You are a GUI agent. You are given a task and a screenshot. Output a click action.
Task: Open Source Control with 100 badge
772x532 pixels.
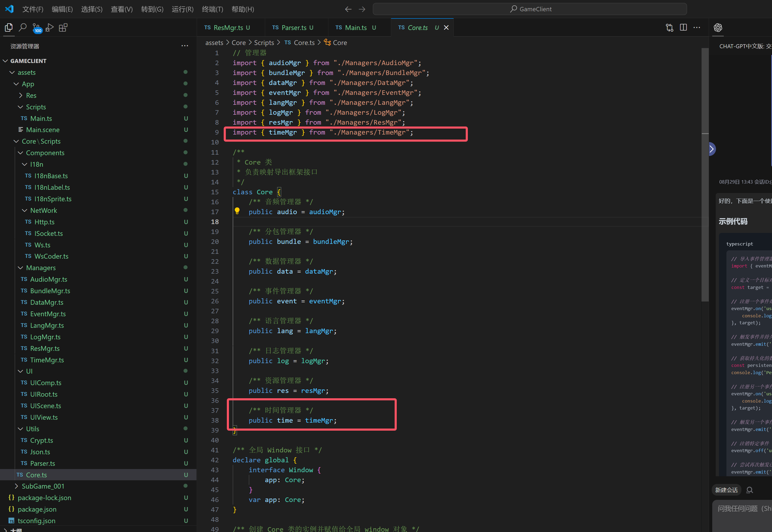pyautogui.click(x=36, y=28)
